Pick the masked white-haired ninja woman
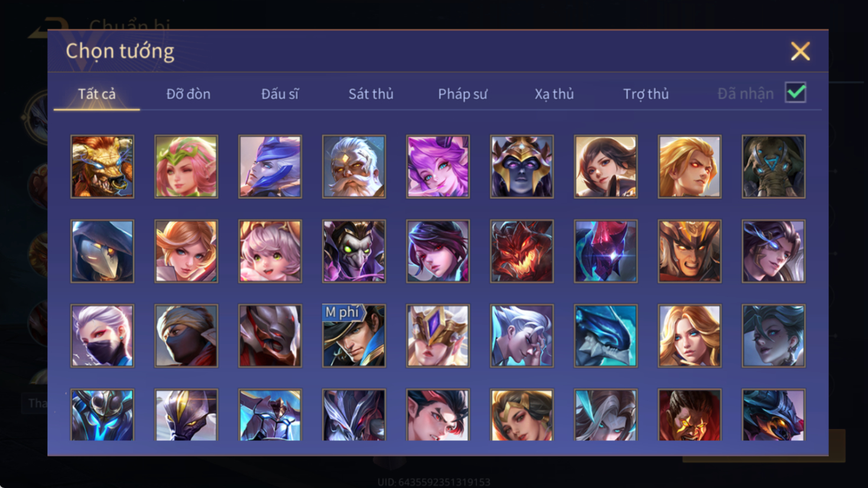Screen dimensions: 868x488 coord(102,336)
